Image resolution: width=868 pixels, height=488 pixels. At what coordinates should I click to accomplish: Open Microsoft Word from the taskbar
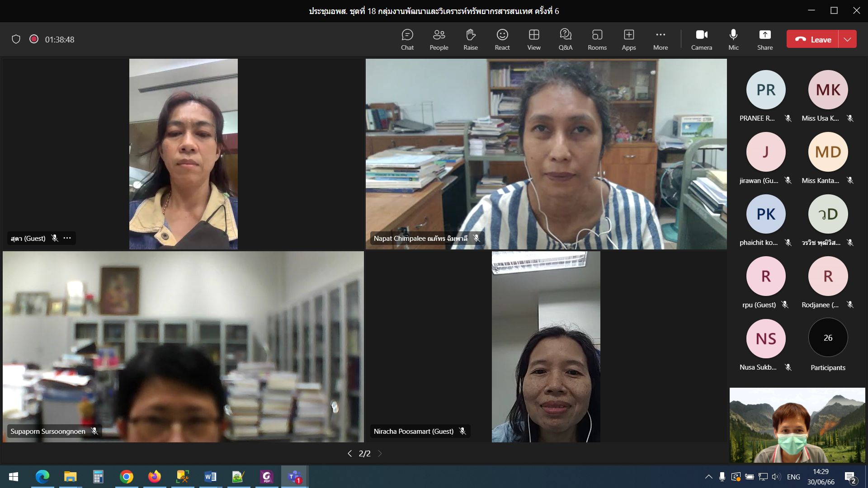pos(210,477)
